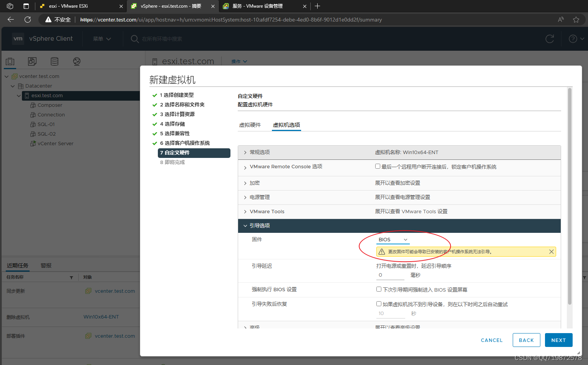Select SQL-02 VM in inventory tree
This screenshot has width=588, height=365.
[46, 134]
